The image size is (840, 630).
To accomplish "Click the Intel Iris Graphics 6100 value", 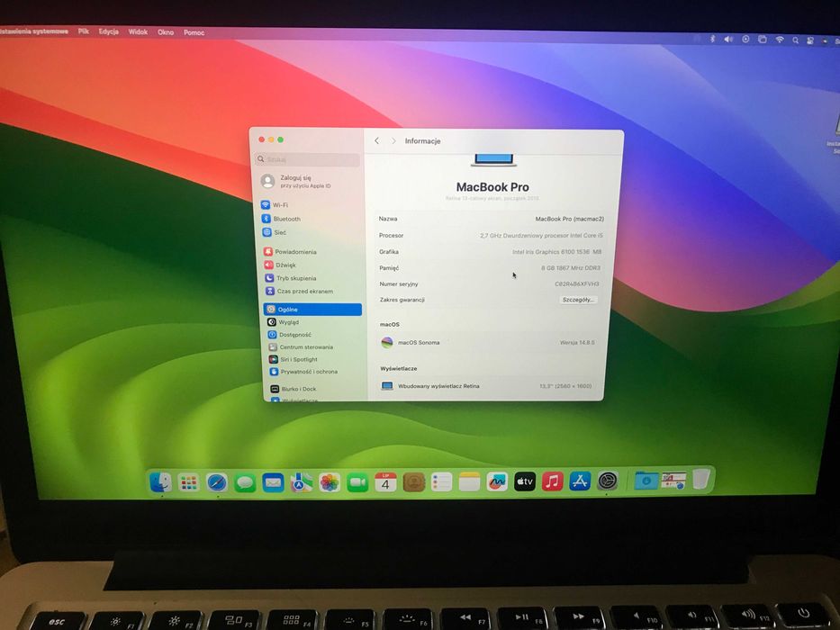I will pos(556,251).
